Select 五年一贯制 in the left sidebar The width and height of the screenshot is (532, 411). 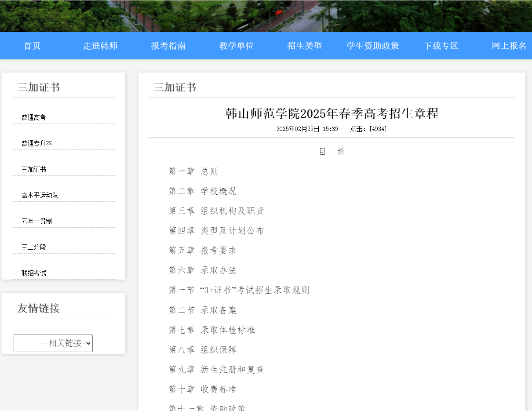click(35, 221)
